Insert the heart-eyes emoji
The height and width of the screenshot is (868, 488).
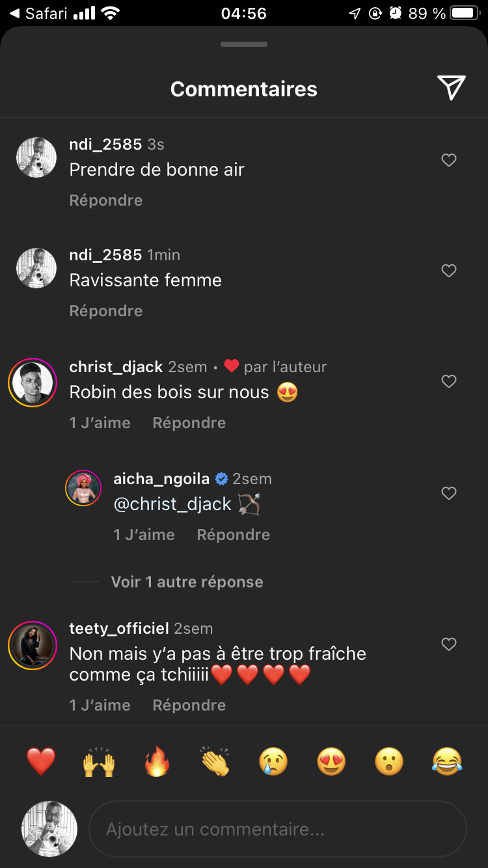click(x=331, y=761)
